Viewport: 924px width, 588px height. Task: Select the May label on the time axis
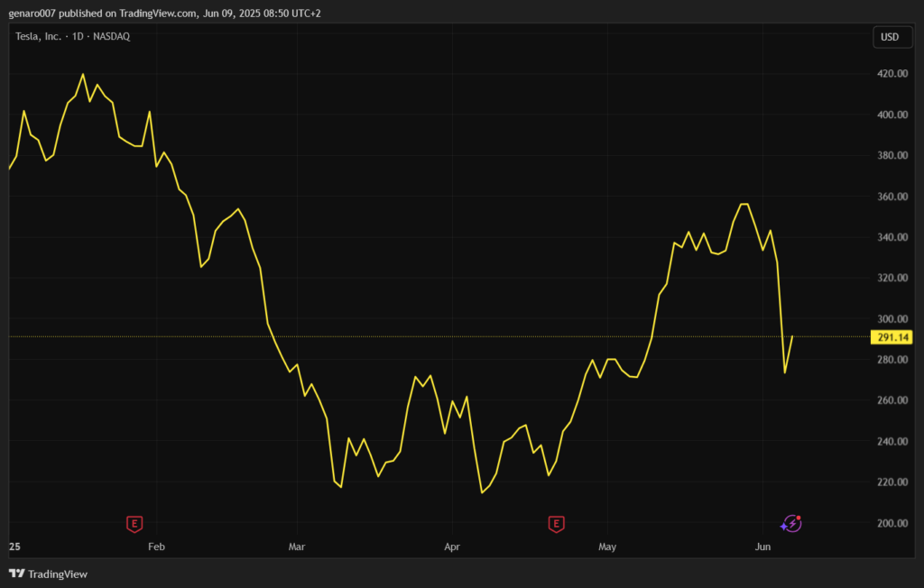(x=607, y=547)
